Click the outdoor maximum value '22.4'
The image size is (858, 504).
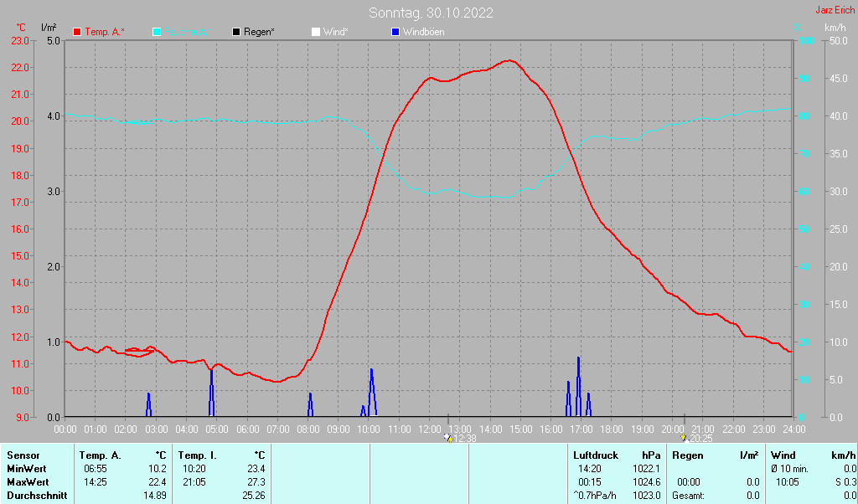[x=158, y=483]
